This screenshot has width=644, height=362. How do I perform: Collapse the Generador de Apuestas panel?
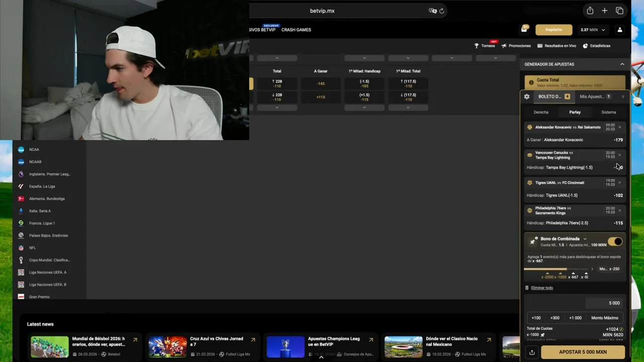click(x=622, y=64)
